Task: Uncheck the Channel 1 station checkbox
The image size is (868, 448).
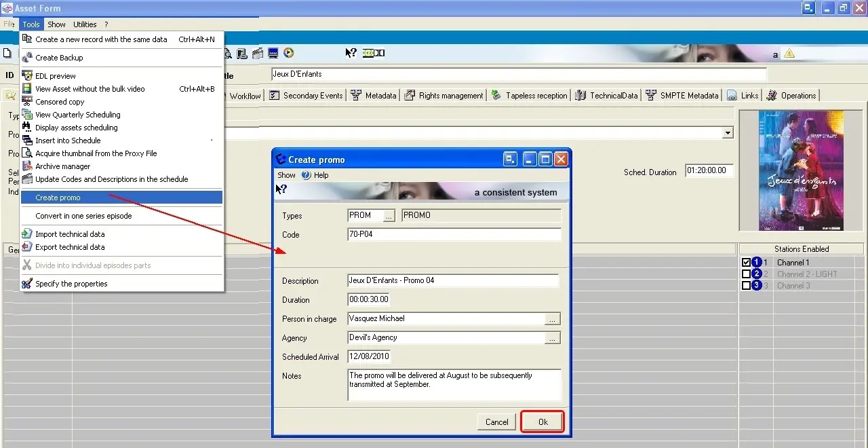Action: coord(746,263)
